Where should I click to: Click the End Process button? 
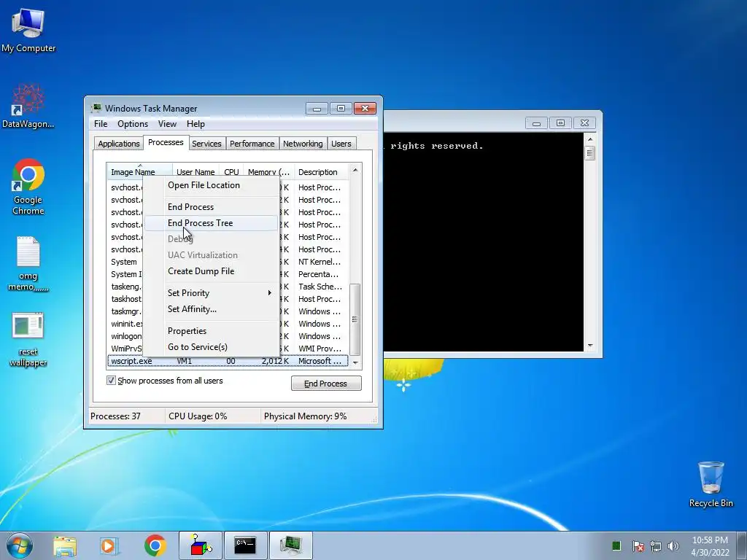326,384
